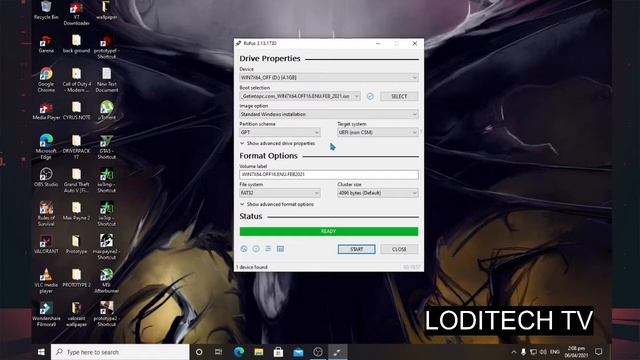Click the microphone tray icon

point(523,352)
